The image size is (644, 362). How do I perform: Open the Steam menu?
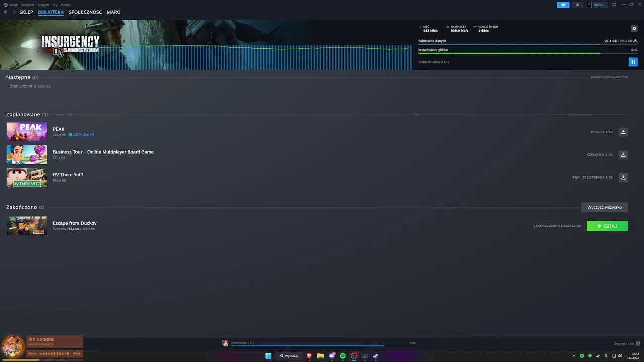(x=11, y=5)
